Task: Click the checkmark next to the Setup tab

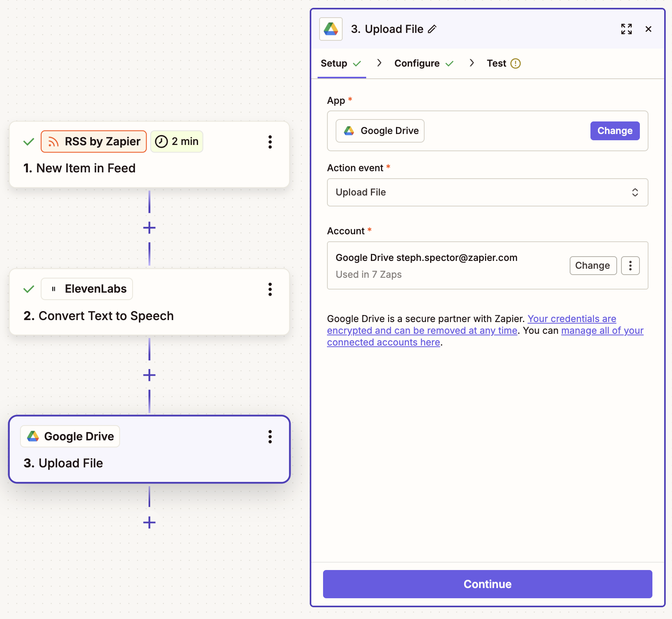Action: [357, 63]
